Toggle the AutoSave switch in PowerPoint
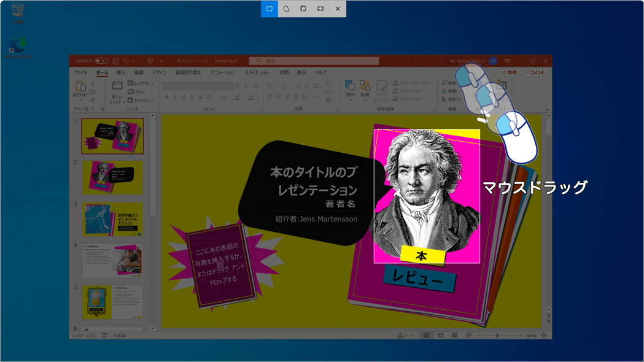Image resolution: width=644 pixels, height=362 pixels. pos(101,61)
